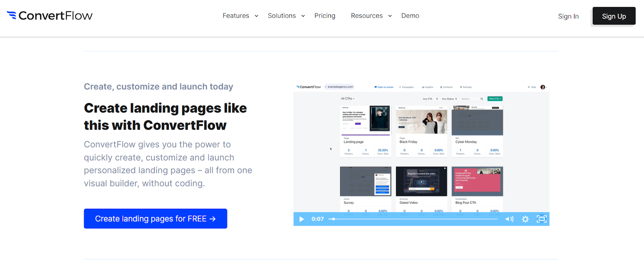The width and height of the screenshot is (644, 271).
Task: Click 'Create, customize and launch today' subtitle
Action: click(x=159, y=86)
